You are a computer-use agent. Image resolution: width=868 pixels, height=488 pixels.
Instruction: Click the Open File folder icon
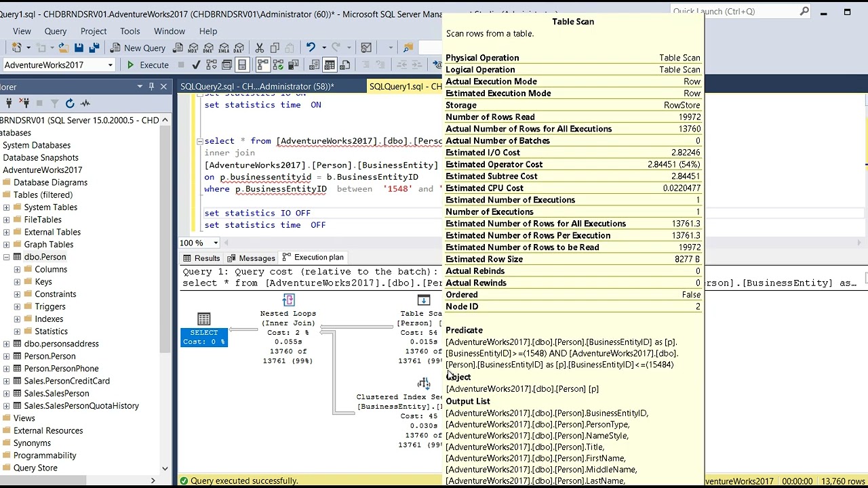pos(63,47)
